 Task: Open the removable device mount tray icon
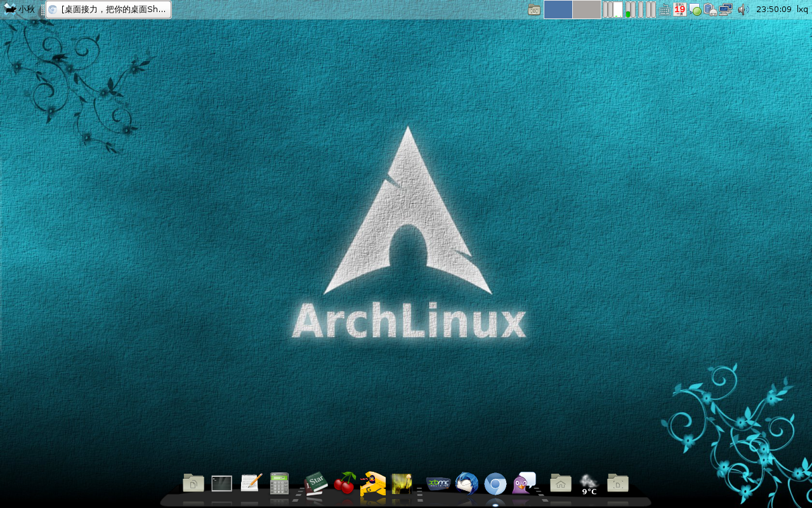(x=710, y=10)
